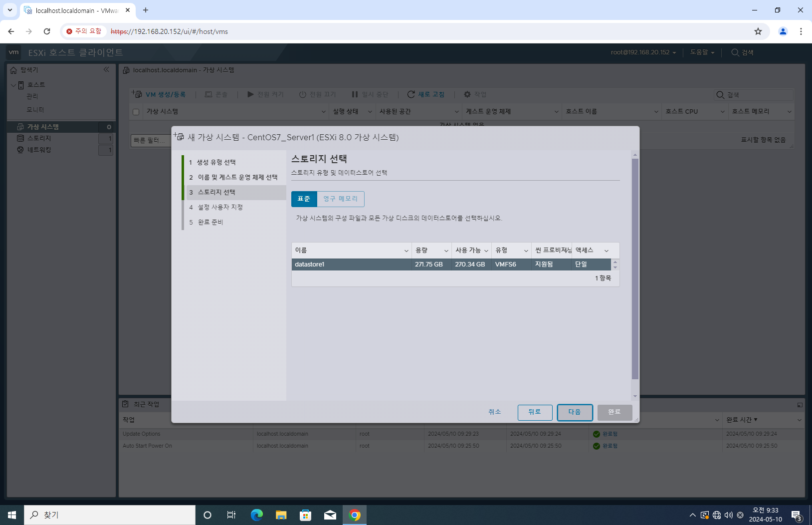
Task: Go to step 1 생성 유형 선택
Action: pyautogui.click(x=234, y=162)
